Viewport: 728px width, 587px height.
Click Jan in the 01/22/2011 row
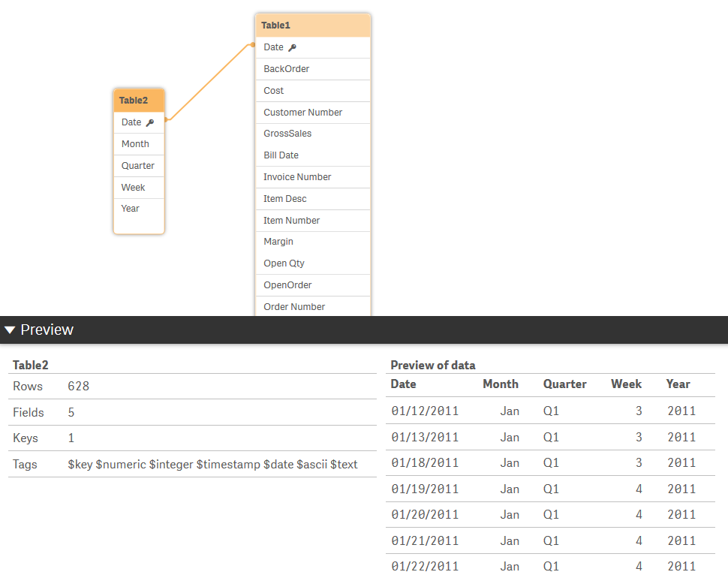(510, 567)
